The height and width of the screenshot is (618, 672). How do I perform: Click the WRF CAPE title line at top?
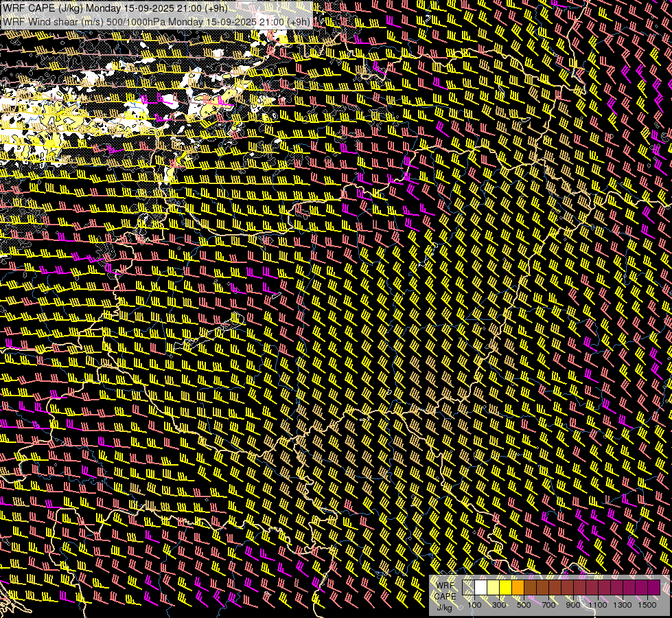(115, 8)
